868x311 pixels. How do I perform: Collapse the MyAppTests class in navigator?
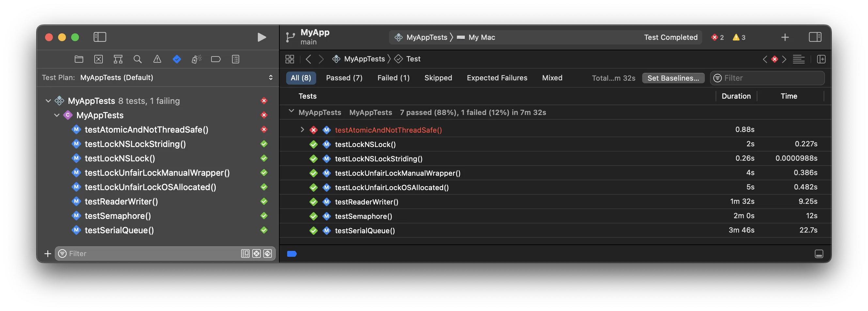56,115
